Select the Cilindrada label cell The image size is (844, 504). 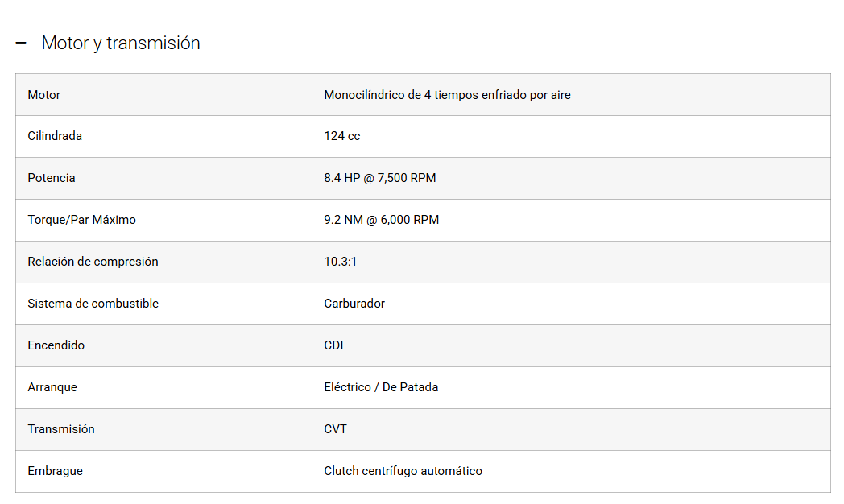(55, 136)
